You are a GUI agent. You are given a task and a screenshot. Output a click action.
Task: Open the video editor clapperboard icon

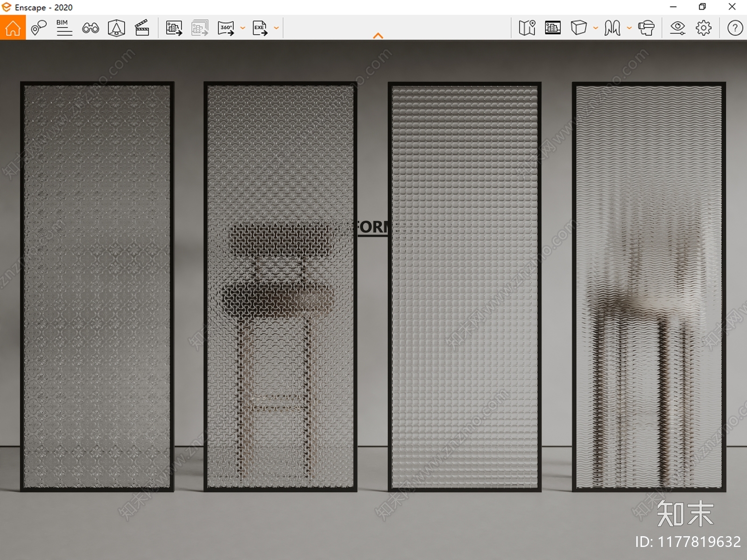142,28
